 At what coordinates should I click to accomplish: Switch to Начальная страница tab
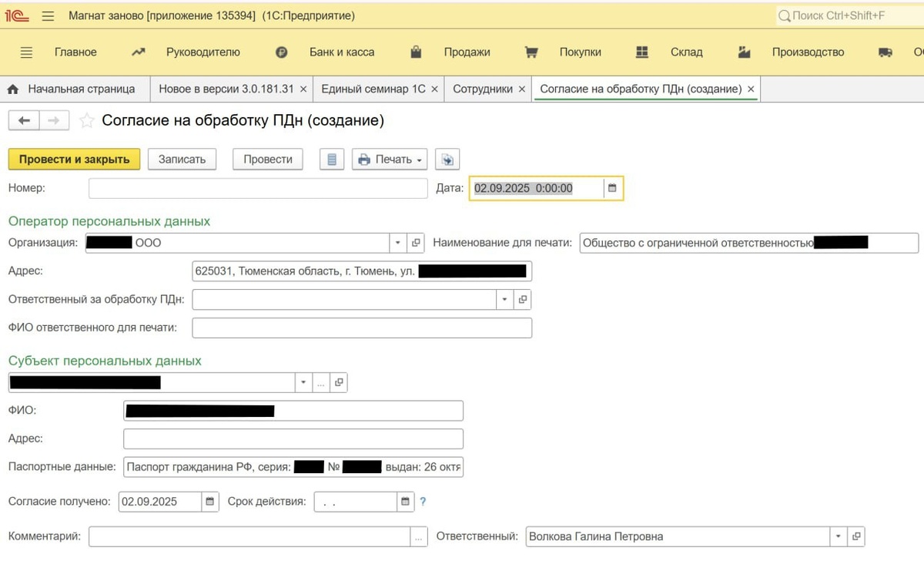tap(74, 89)
